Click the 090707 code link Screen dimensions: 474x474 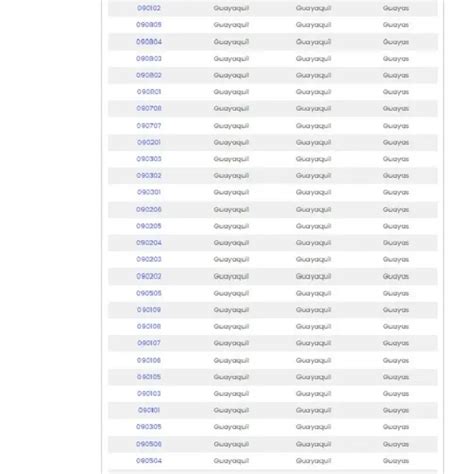tap(149, 126)
